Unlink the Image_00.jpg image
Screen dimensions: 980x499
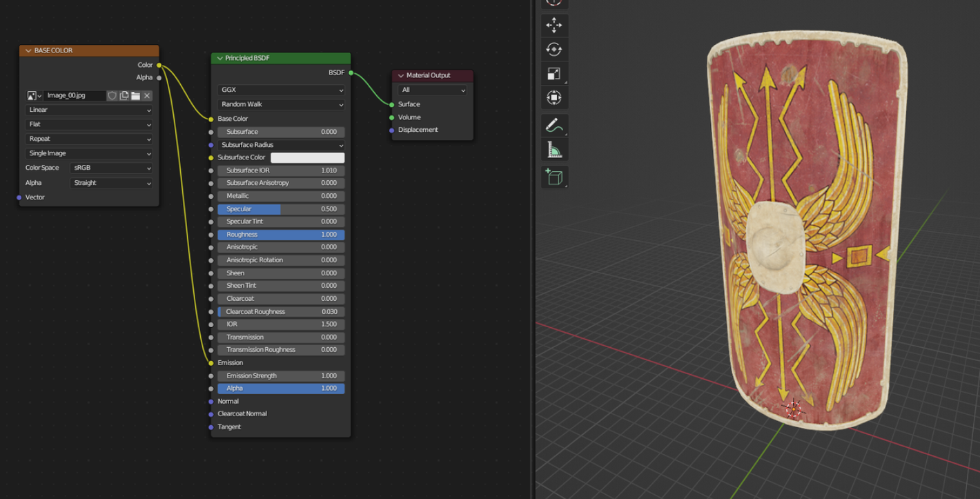[147, 96]
